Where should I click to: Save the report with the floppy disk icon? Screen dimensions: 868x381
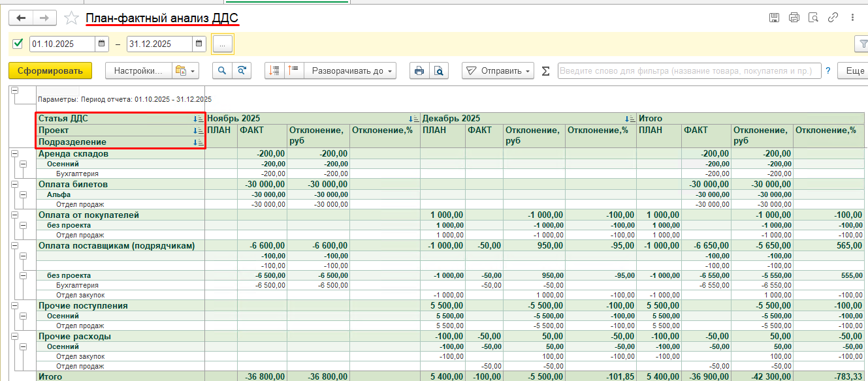pyautogui.click(x=774, y=18)
